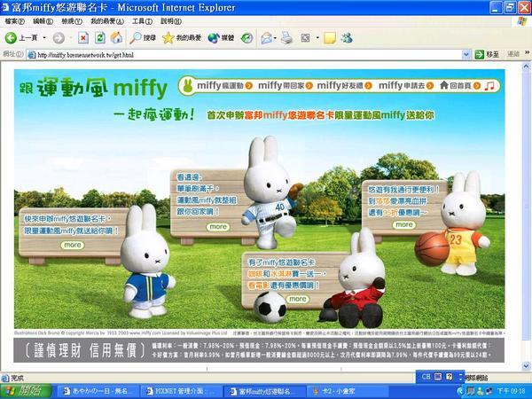
Task: Click the green rabbit icon in nav bar
Action: point(188,85)
